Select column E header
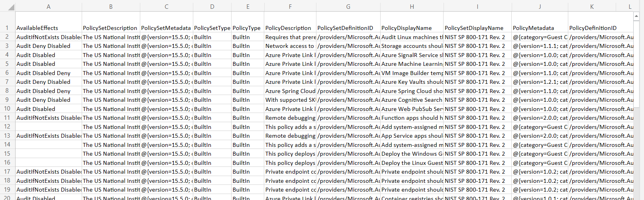This screenshot has height=200, width=644. [248, 7]
